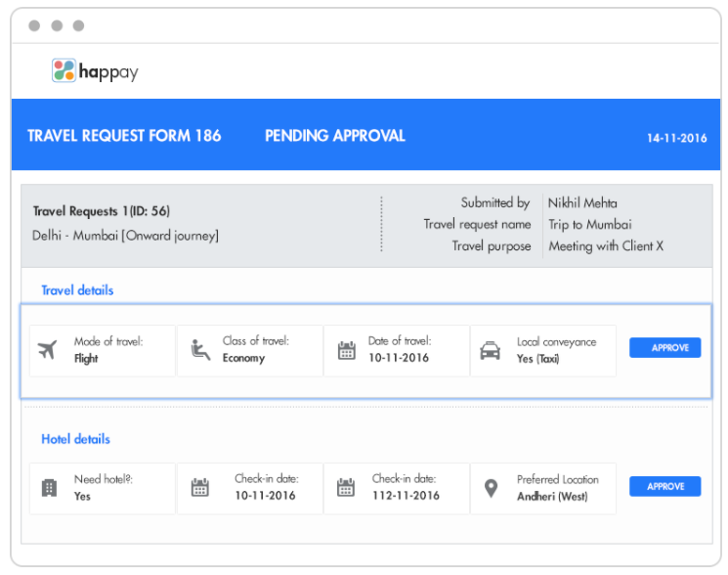Select the Travel Request Form 186 title
The image size is (728, 575).
click(x=124, y=136)
